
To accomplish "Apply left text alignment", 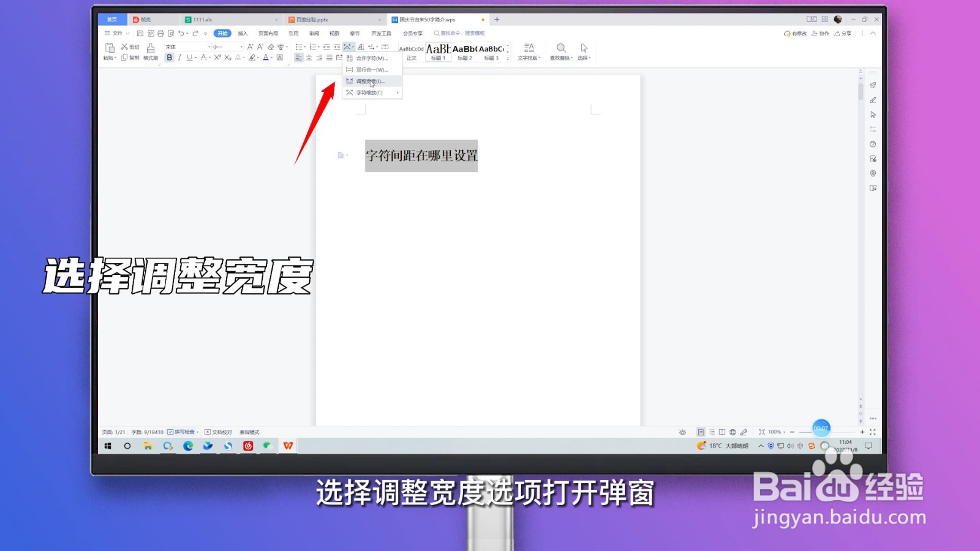I will coord(299,58).
